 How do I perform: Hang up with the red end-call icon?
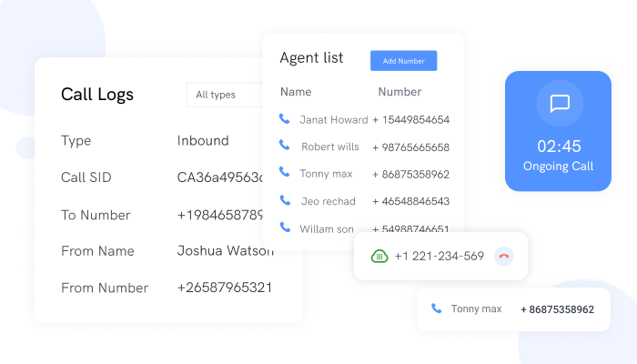point(504,257)
